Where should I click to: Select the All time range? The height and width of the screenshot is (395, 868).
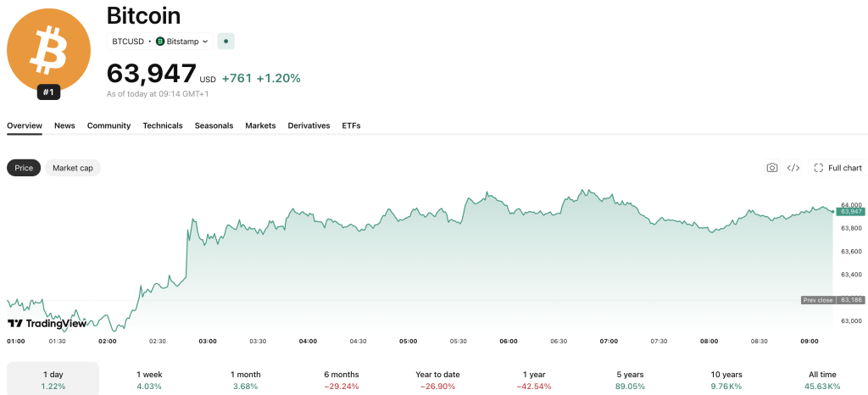click(x=822, y=380)
